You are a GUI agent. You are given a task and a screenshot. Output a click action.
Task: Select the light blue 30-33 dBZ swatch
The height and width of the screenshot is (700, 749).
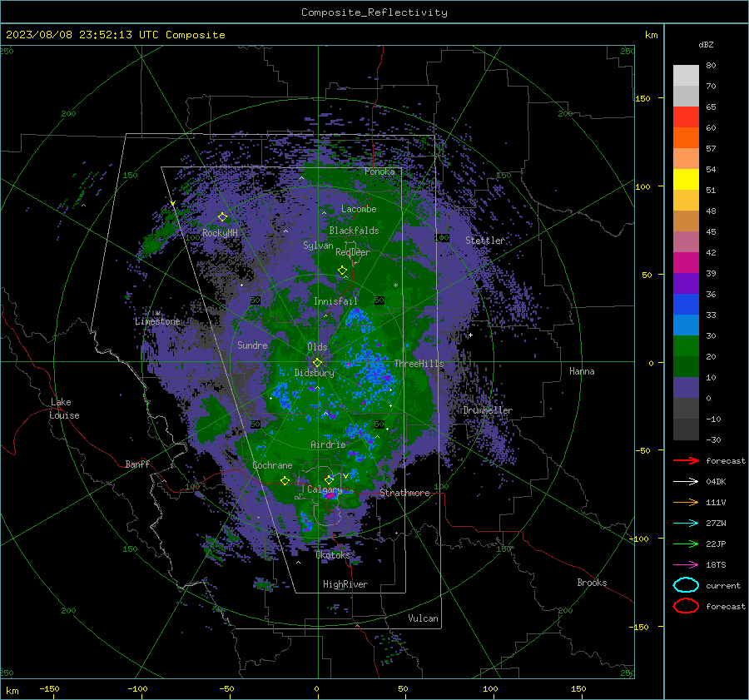click(x=686, y=325)
